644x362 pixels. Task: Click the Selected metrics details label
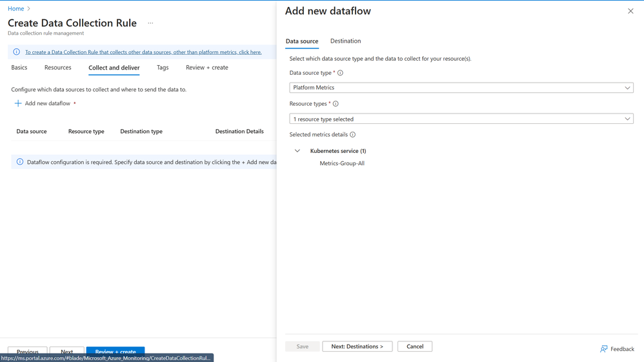319,134
